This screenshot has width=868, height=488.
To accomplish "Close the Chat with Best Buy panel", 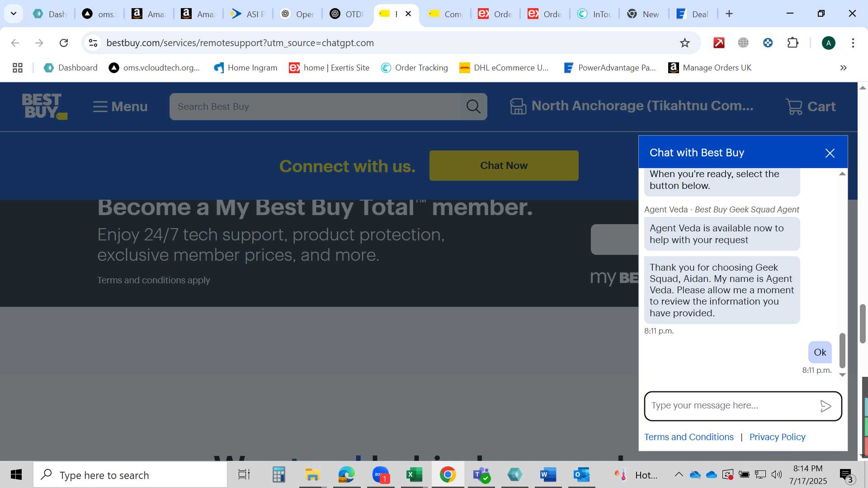I will click(x=830, y=153).
